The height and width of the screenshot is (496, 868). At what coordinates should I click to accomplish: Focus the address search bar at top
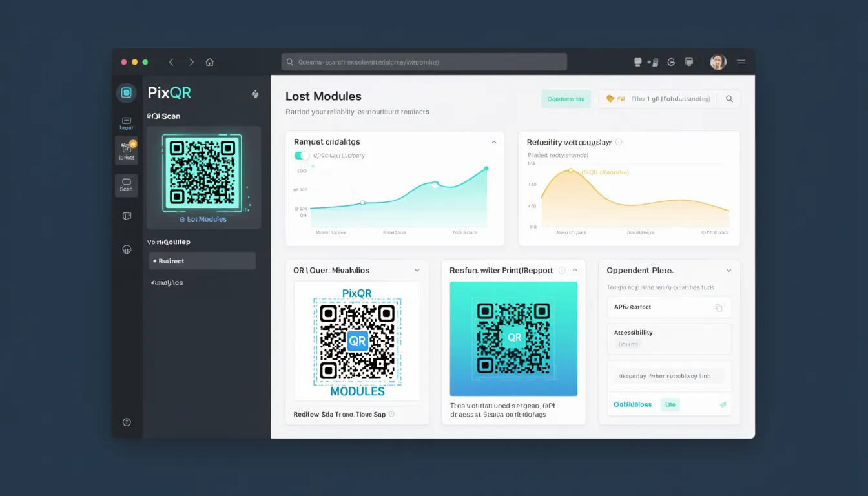coord(424,62)
